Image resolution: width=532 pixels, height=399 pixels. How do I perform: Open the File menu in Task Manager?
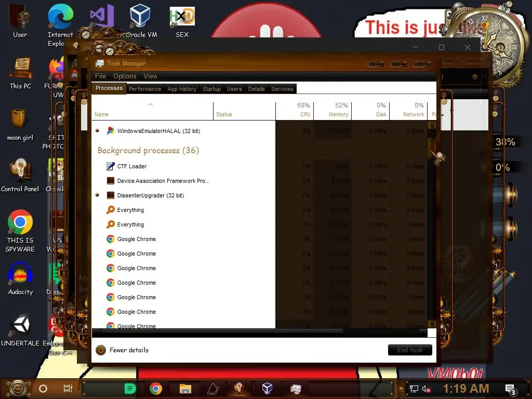[x=100, y=76]
